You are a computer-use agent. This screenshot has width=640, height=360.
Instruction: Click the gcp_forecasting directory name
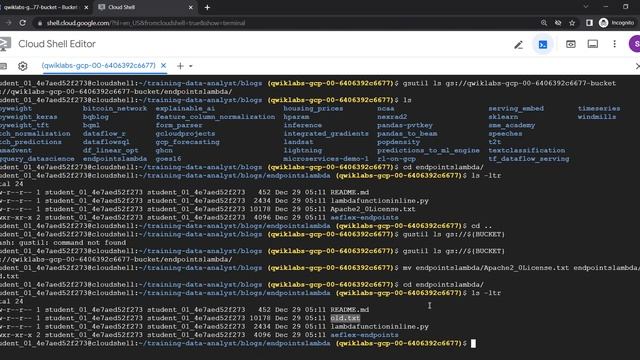pos(187,142)
